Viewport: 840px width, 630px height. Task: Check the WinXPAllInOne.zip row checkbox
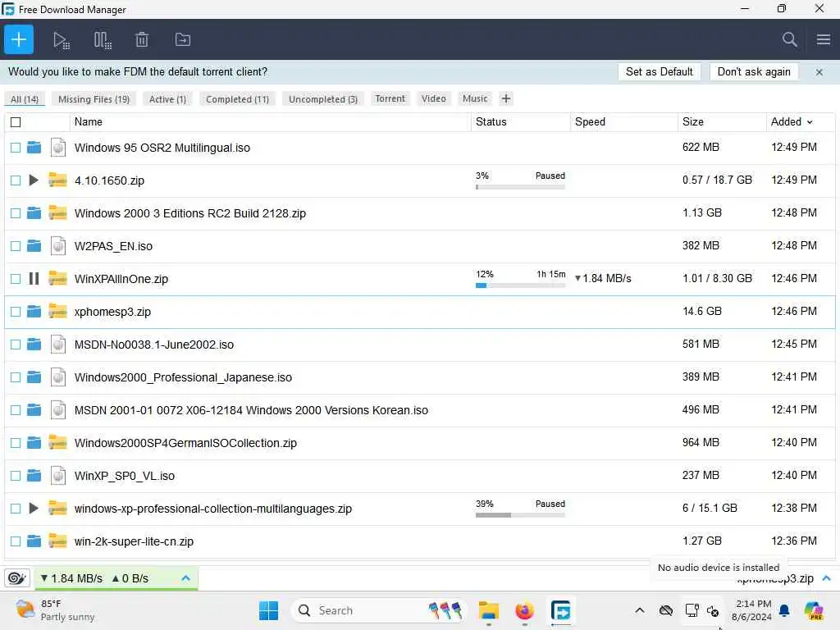16,279
